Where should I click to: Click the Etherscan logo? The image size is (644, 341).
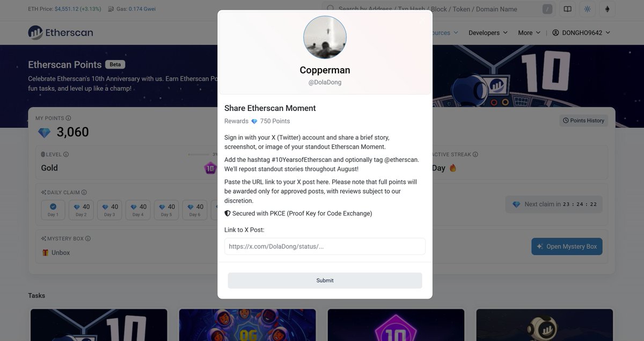click(x=60, y=32)
